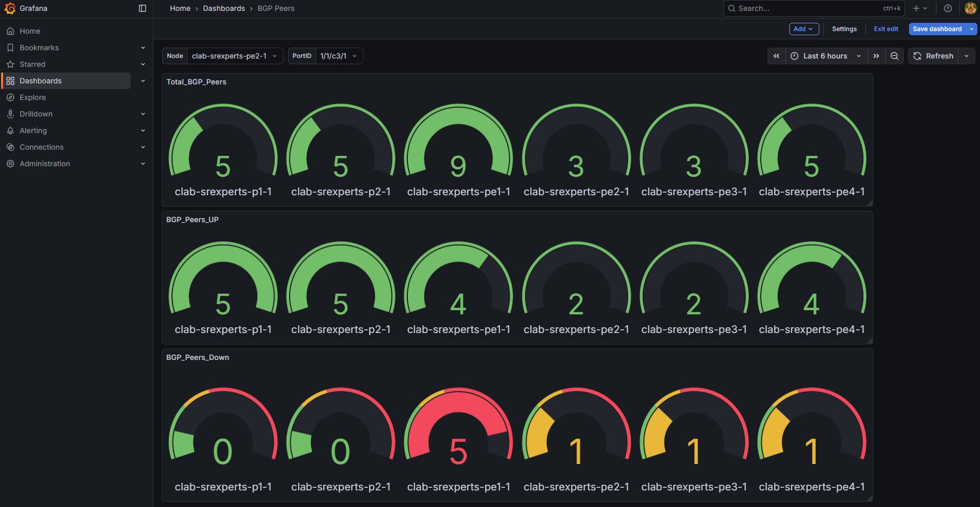Screen dimensions: 980x507
Task: Focus the Search input field
Action: tap(814, 8)
